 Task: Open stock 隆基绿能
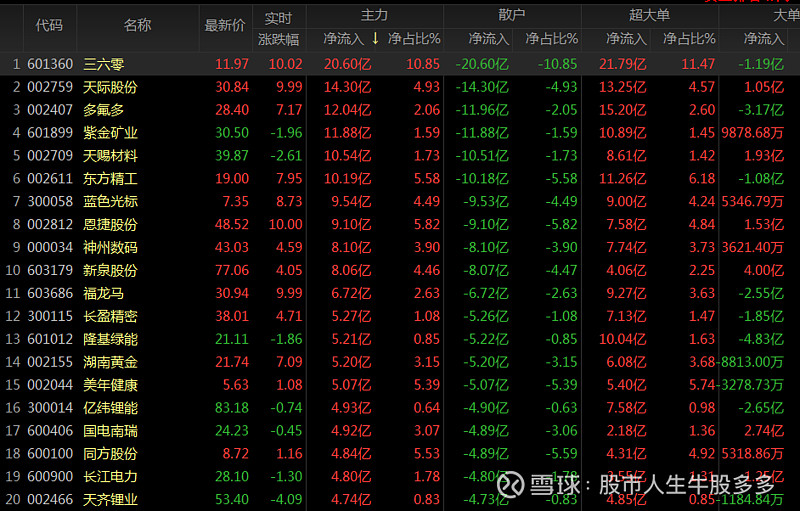tap(111, 339)
